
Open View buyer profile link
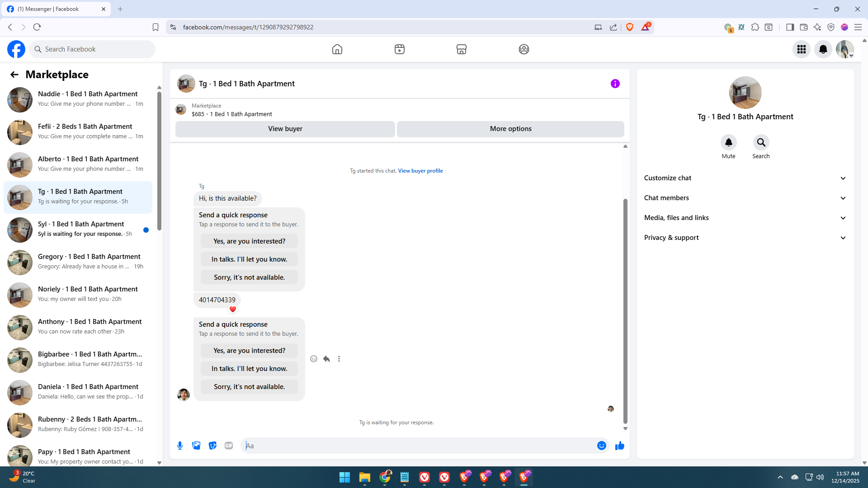(420, 171)
